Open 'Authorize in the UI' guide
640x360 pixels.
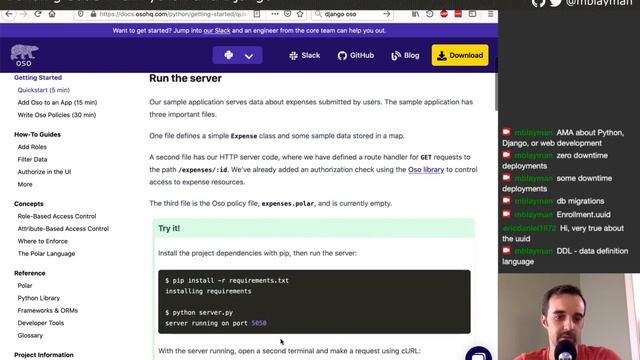point(44,172)
